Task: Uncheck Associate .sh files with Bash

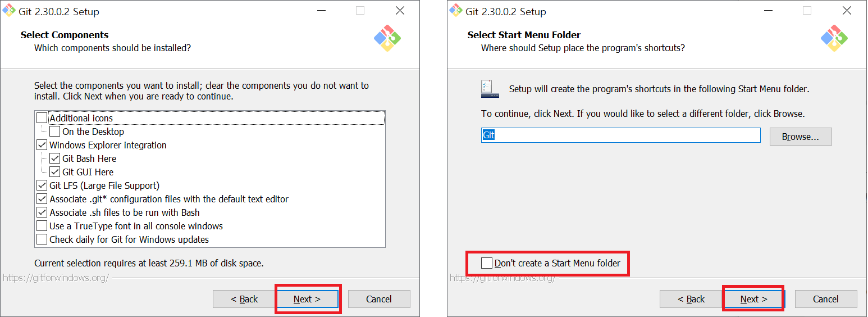Action: pos(42,212)
